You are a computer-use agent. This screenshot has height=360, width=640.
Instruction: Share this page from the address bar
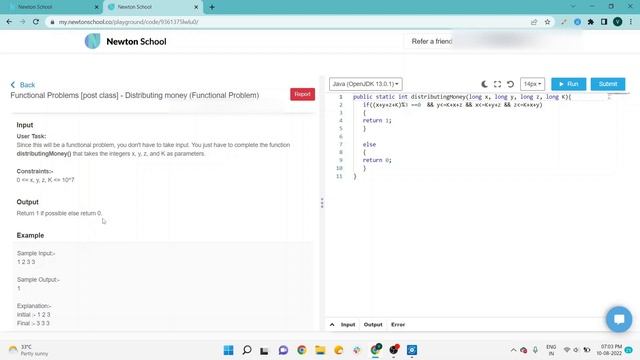tap(534, 22)
